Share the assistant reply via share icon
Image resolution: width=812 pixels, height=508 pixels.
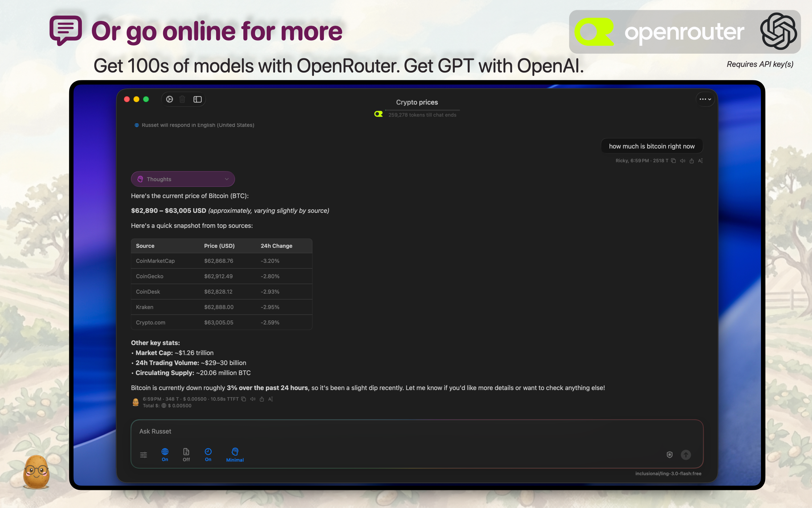tap(262, 399)
